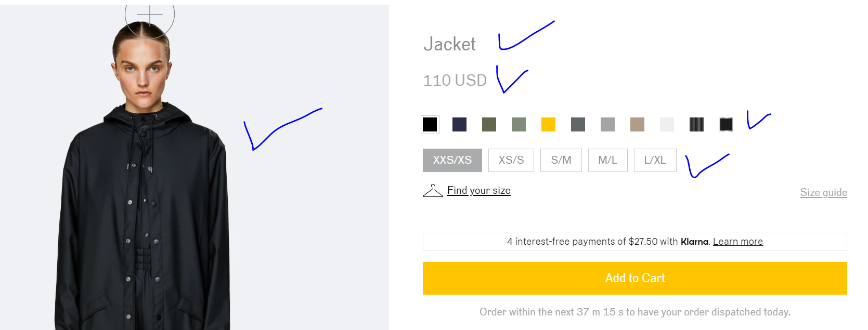
Task: Pick the dark olive green swatch
Action: click(x=489, y=125)
